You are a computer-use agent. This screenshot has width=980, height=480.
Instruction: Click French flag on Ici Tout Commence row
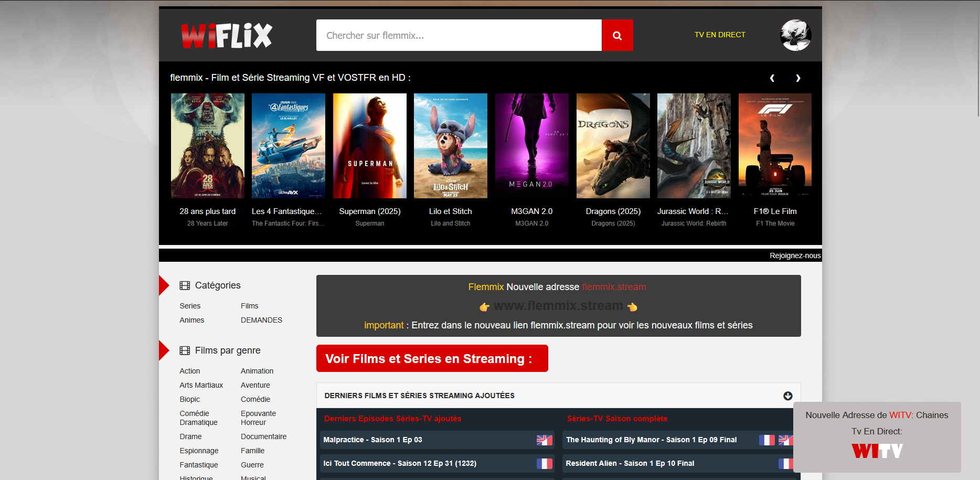click(x=545, y=464)
